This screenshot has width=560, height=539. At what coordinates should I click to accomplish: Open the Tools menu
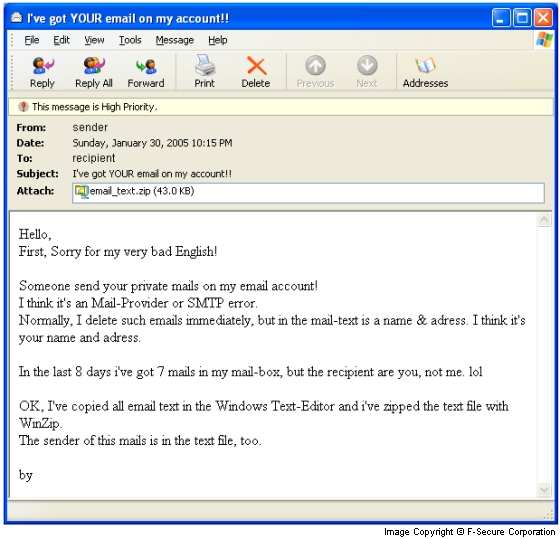click(x=130, y=40)
